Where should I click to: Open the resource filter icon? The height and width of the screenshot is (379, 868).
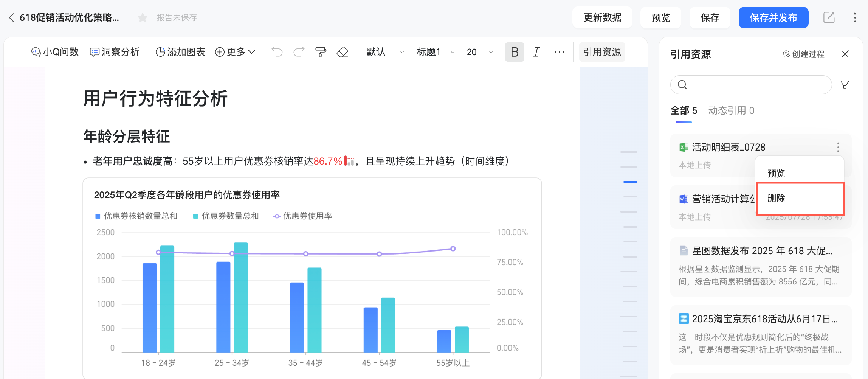click(845, 85)
